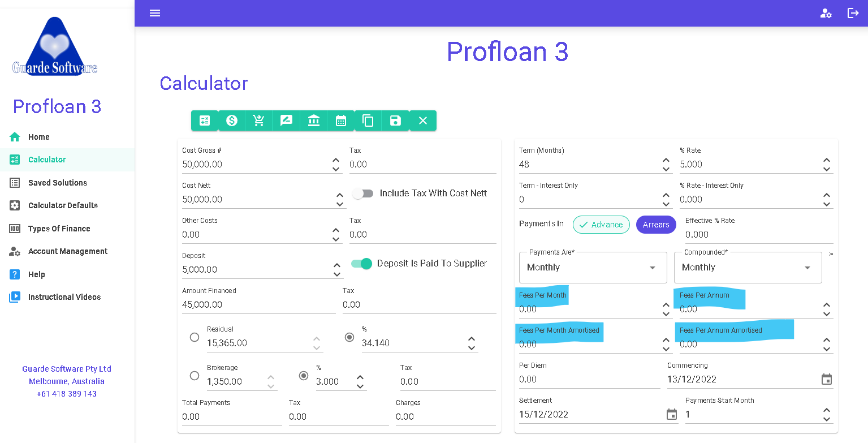Select the Residual amount radio button
Viewport: 868px width, 443px height.
(x=195, y=337)
